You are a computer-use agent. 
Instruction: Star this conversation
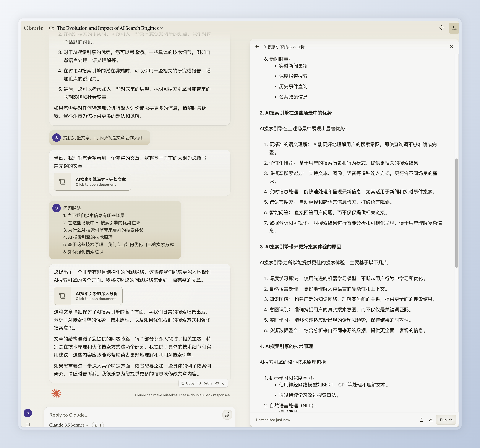coord(441,28)
